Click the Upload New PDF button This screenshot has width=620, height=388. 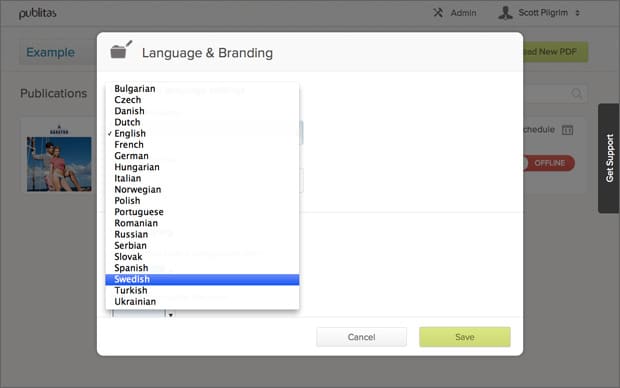tap(556, 52)
